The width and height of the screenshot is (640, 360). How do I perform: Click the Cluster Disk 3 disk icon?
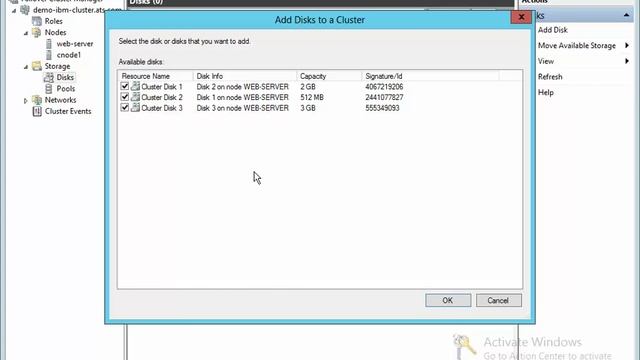tap(136, 108)
